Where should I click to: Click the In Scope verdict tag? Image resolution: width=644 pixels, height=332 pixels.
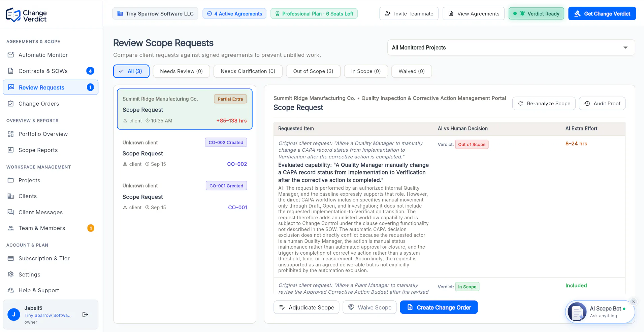pyautogui.click(x=467, y=287)
